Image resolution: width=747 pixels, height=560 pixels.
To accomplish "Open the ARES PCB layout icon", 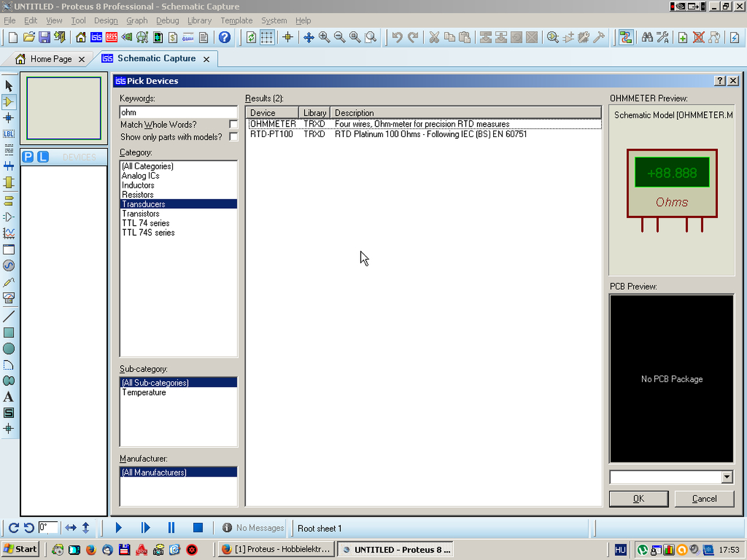I will 111,37.
